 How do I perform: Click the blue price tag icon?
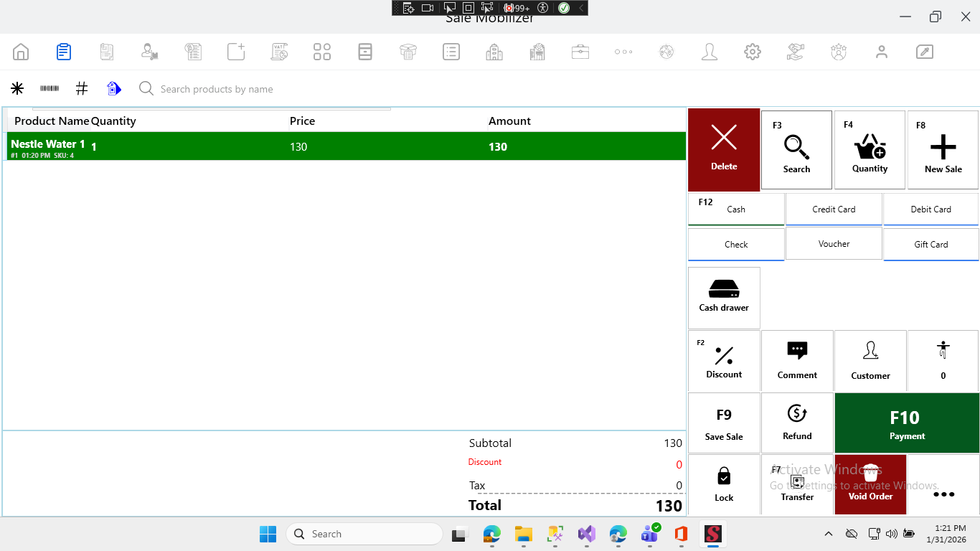tap(114, 88)
